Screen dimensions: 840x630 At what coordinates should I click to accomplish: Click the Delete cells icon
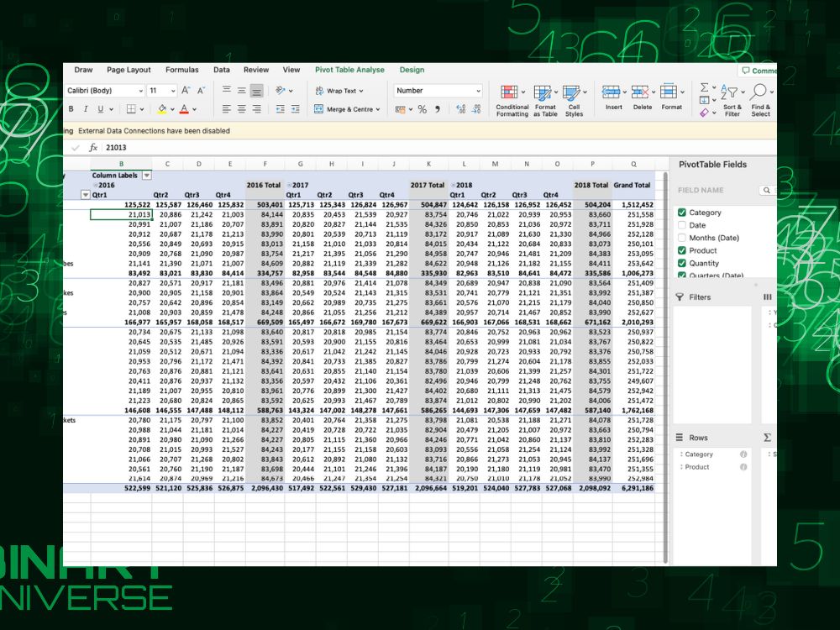click(x=639, y=92)
